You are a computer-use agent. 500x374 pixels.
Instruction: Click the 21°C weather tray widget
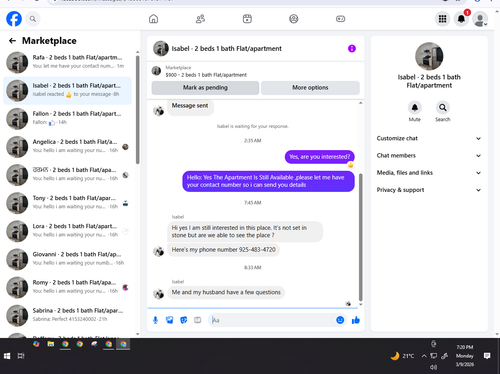(402, 356)
